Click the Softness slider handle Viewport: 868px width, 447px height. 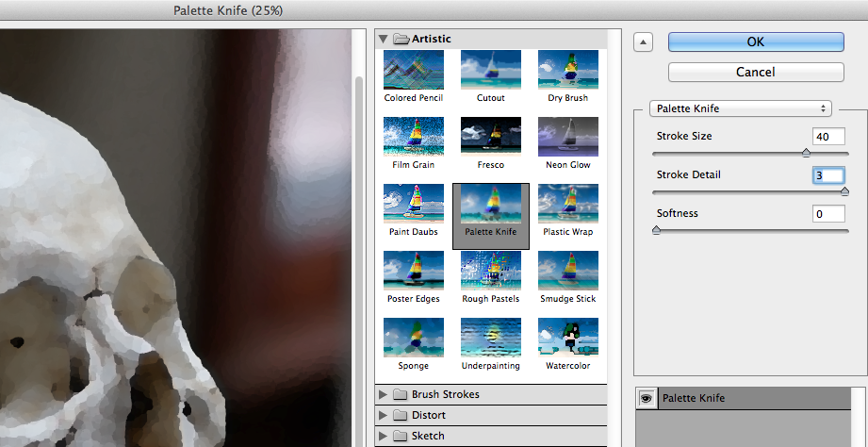[657, 230]
